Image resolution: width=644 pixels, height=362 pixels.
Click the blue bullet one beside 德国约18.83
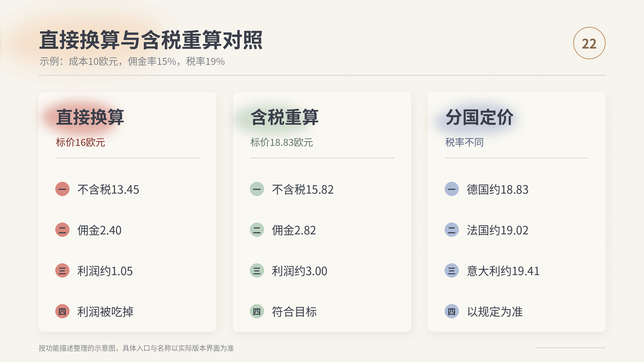pos(452,189)
